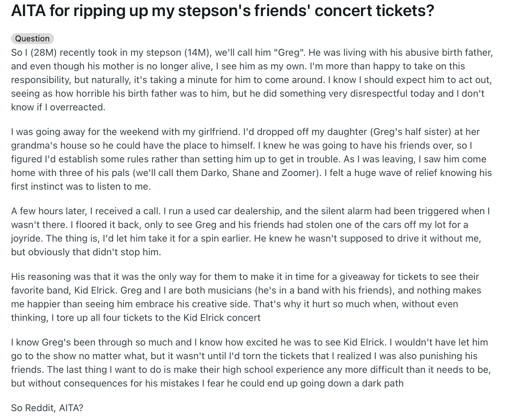Click the paragraph beginning "A few hours later"
505x420 pixels.
(250, 231)
